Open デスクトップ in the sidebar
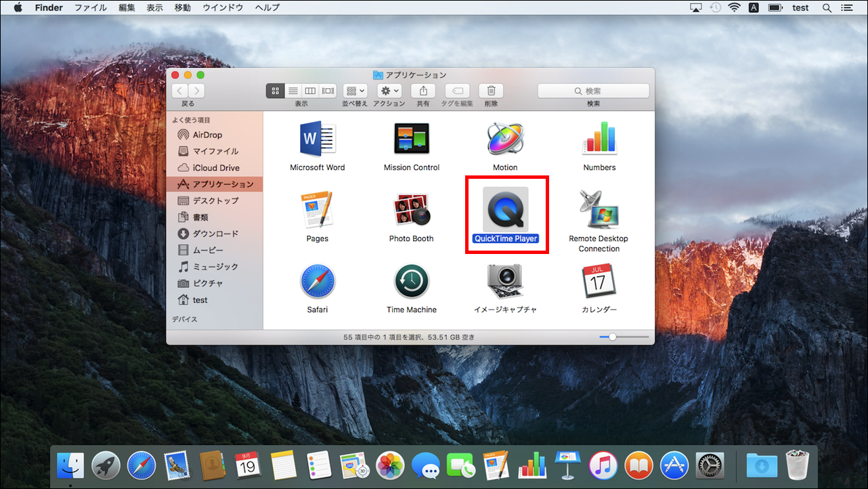 pos(215,200)
